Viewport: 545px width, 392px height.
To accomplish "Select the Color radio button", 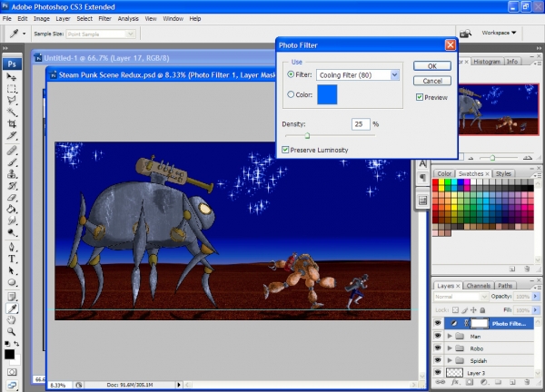I will click(291, 94).
